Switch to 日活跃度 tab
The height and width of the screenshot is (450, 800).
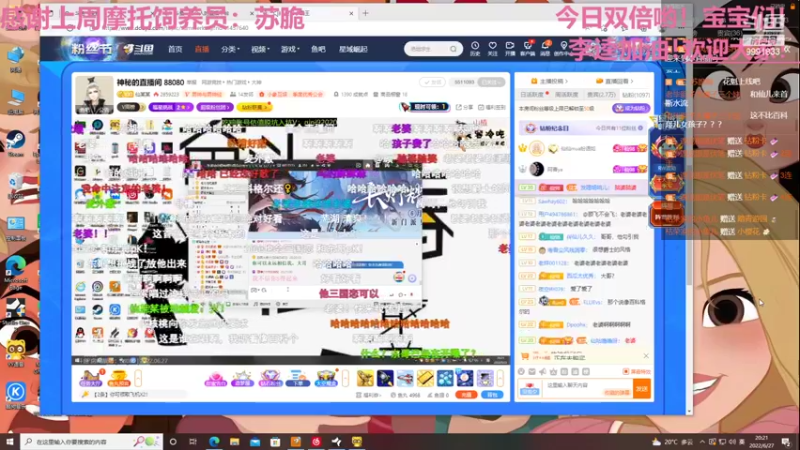coord(533,95)
